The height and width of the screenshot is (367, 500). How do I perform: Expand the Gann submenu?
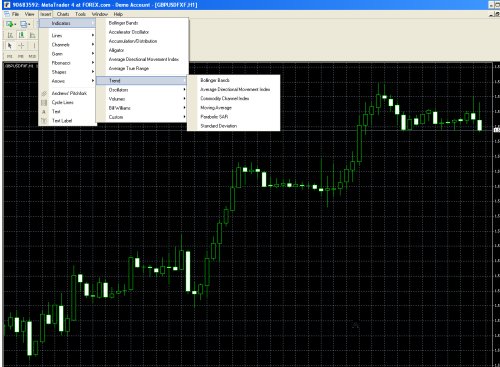pos(68,54)
